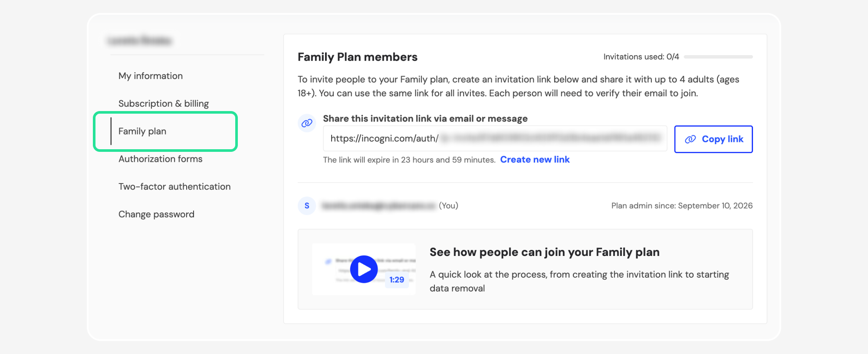This screenshot has width=868, height=354.
Task: Click the invitation link URL field
Action: point(495,138)
